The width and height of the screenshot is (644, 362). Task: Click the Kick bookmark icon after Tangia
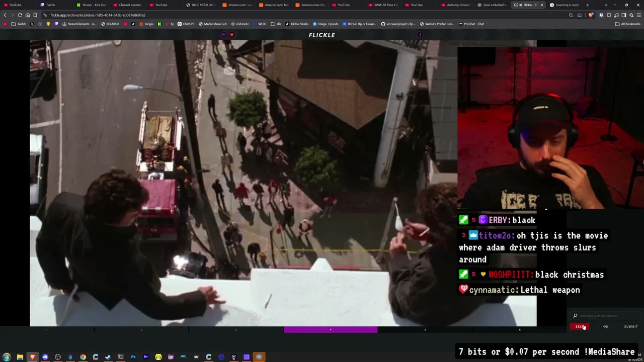click(x=159, y=24)
